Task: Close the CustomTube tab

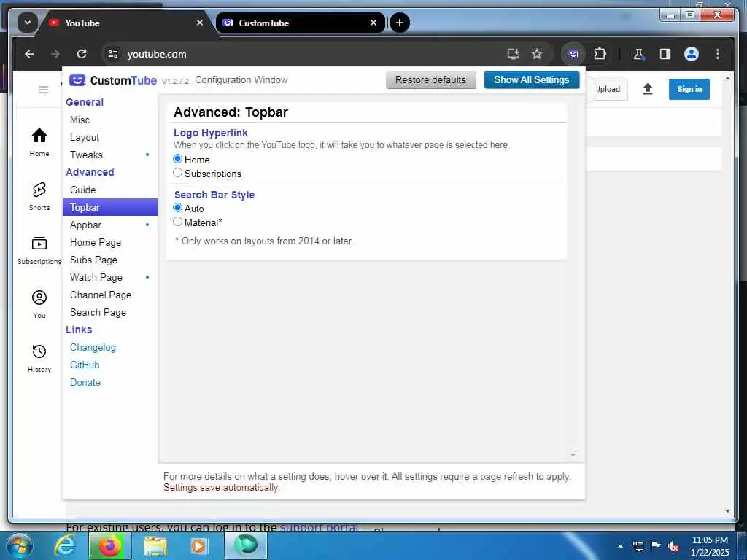Action: [x=373, y=23]
